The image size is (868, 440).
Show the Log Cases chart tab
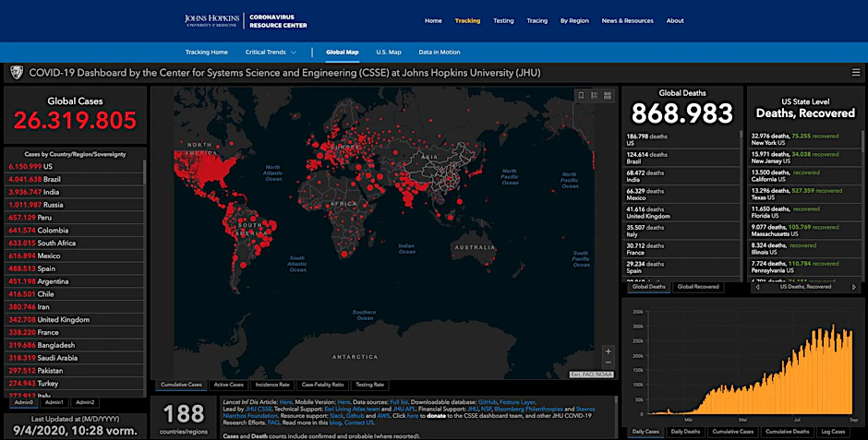pos(833,432)
